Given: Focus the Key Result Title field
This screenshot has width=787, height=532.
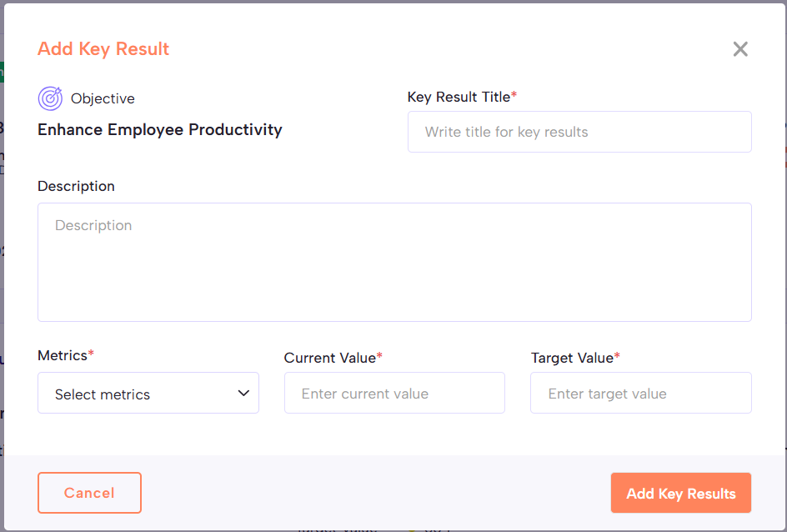Looking at the screenshot, I should point(579,132).
